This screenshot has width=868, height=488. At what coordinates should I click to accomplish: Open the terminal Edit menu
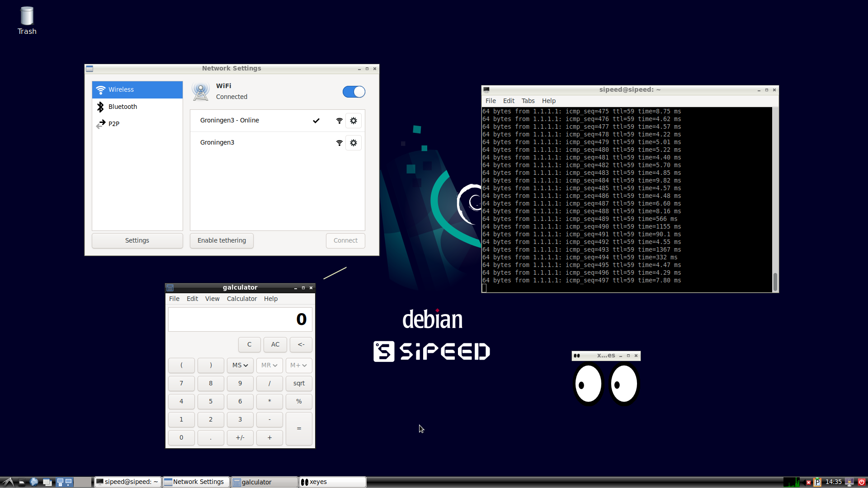(509, 101)
